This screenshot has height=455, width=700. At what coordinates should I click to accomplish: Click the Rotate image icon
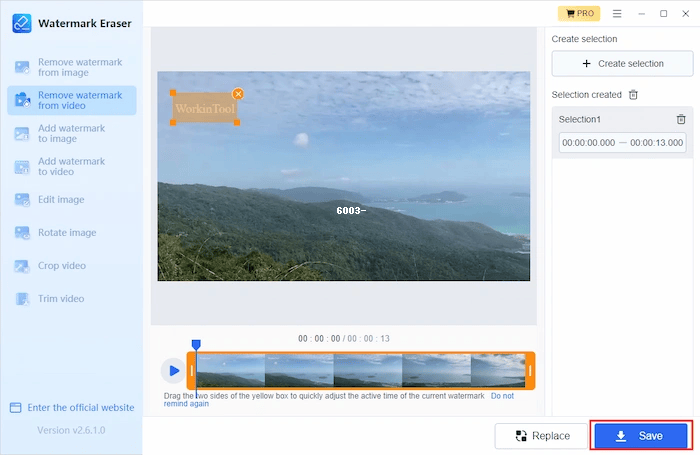coord(22,233)
